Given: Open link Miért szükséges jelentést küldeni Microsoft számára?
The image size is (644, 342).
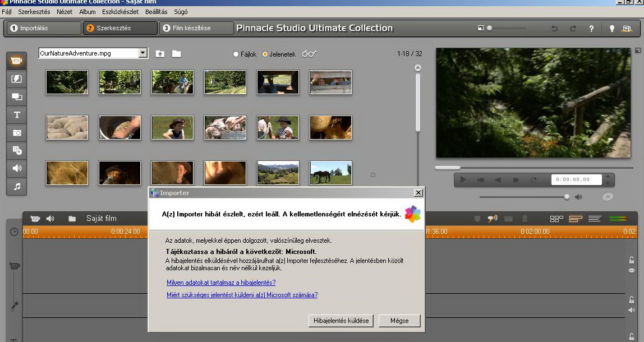Looking at the screenshot, I should tap(242, 295).
